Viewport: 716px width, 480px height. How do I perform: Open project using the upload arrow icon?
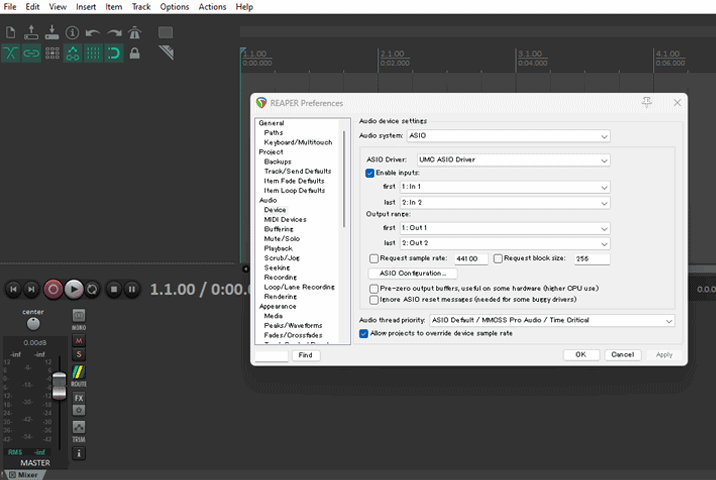31,32
